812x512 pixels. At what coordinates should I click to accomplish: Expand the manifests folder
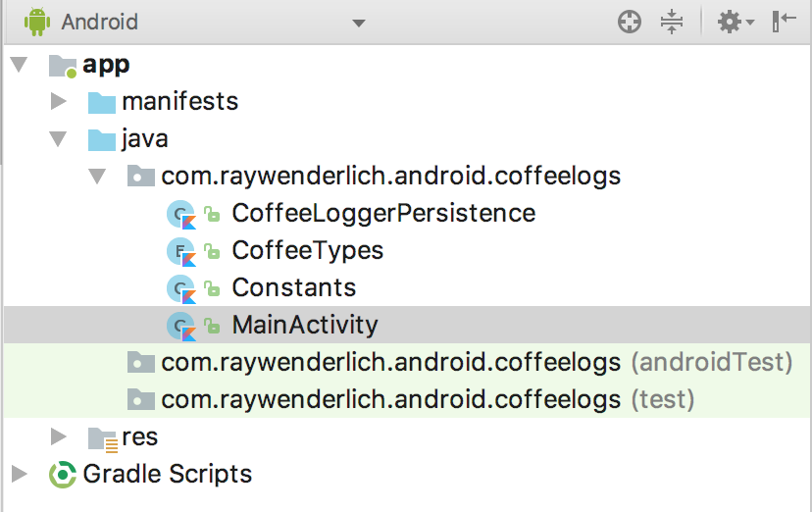click(59, 101)
